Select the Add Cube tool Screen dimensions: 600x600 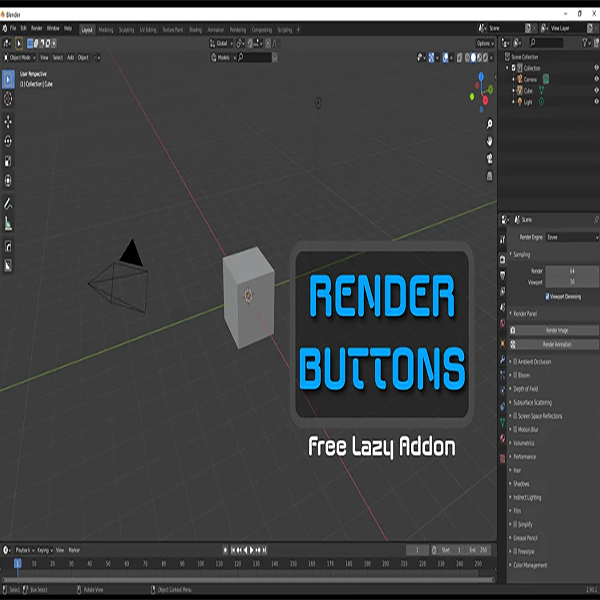point(8,246)
